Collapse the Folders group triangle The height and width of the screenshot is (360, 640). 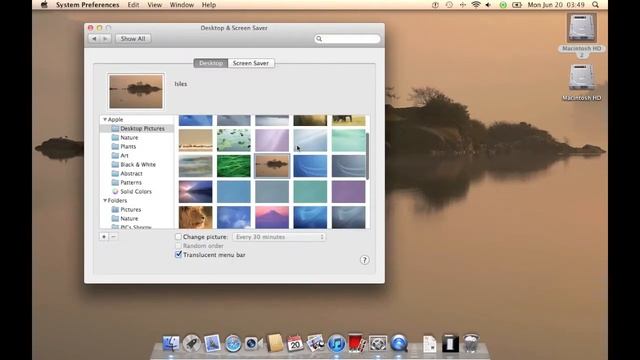[x=105, y=200]
